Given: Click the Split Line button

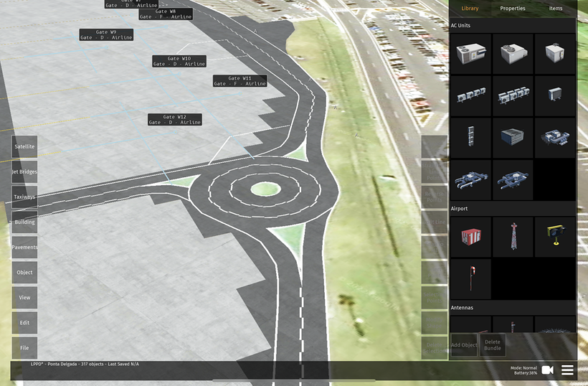Looking at the screenshot, I should pyautogui.click(x=435, y=222).
